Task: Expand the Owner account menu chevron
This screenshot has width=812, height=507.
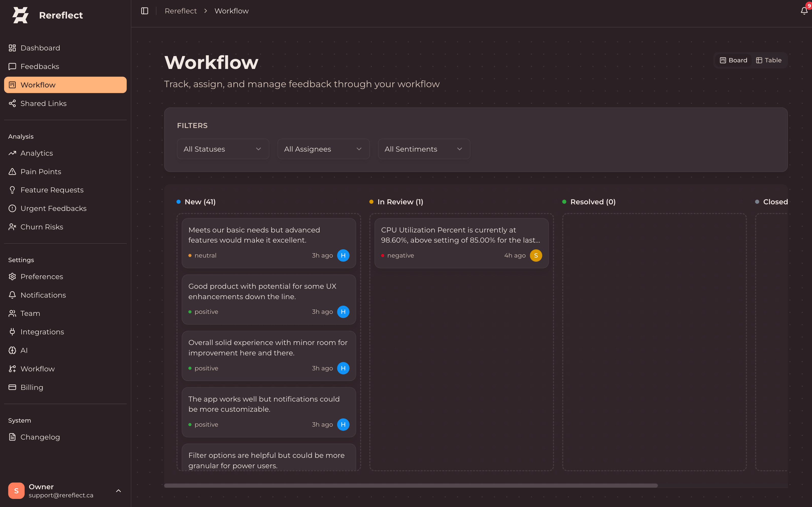Action: 119,491
